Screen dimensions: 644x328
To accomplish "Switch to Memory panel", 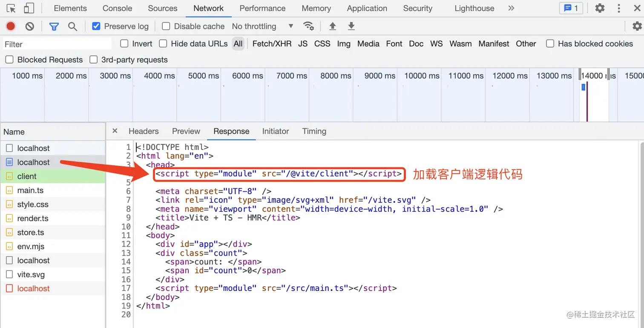I will 316,8.
